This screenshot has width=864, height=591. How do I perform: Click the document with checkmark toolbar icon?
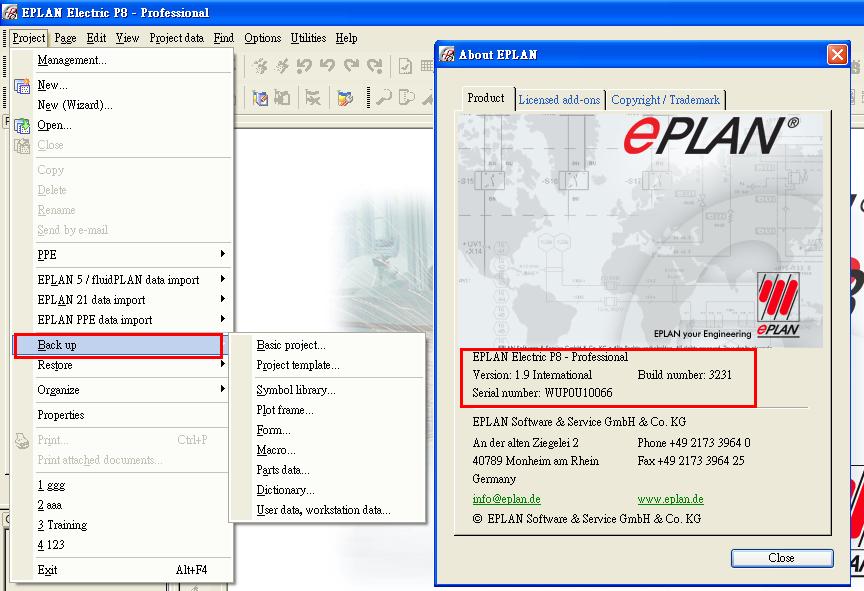tap(405, 66)
